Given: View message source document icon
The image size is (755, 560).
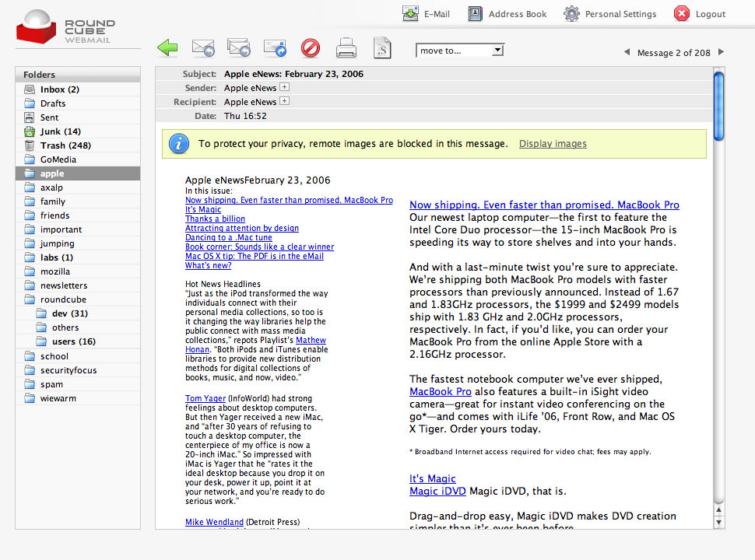Looking at the screenshot, I should [x=382, y=47].
